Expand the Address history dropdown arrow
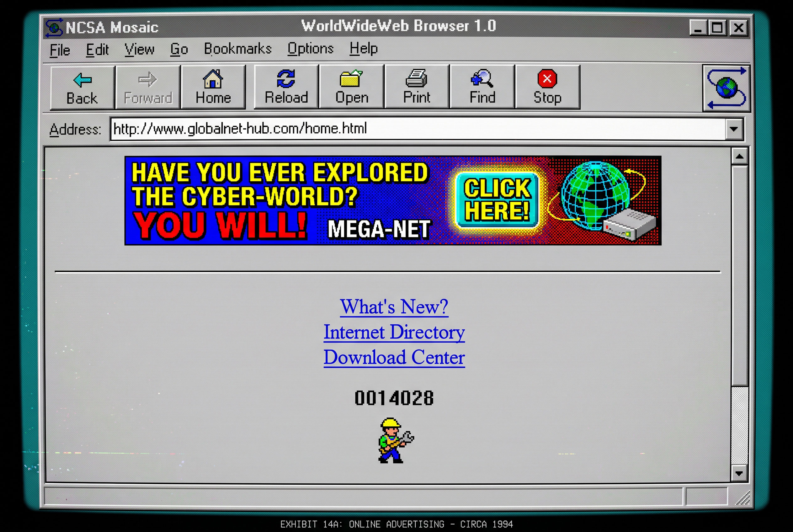793x532 pixels. [x=734, y=129]
